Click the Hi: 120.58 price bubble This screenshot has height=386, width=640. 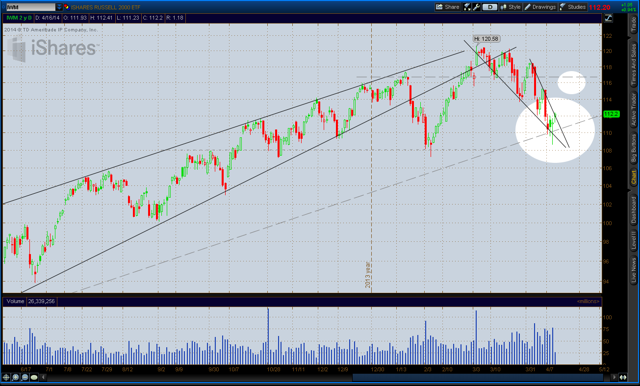[486, 39]
